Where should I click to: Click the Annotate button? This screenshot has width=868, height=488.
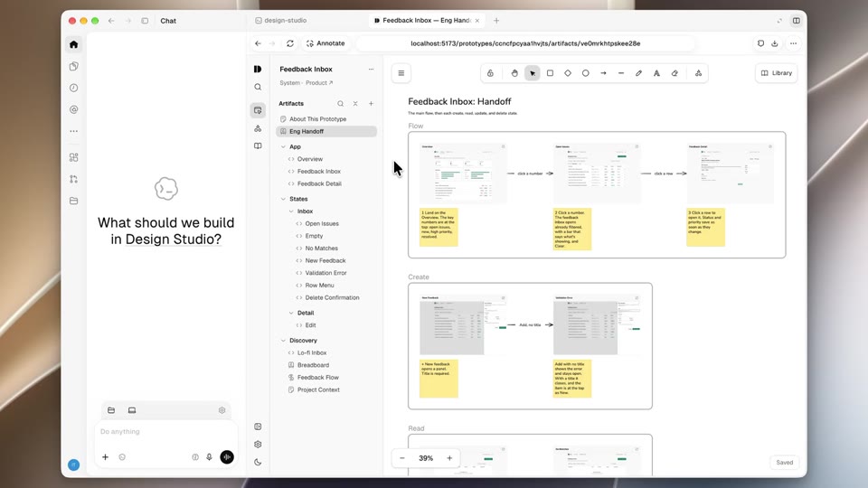(x=325, y=43)
